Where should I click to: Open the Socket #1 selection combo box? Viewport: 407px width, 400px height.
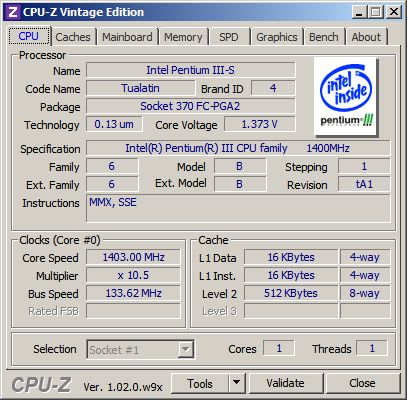point(140,349)
